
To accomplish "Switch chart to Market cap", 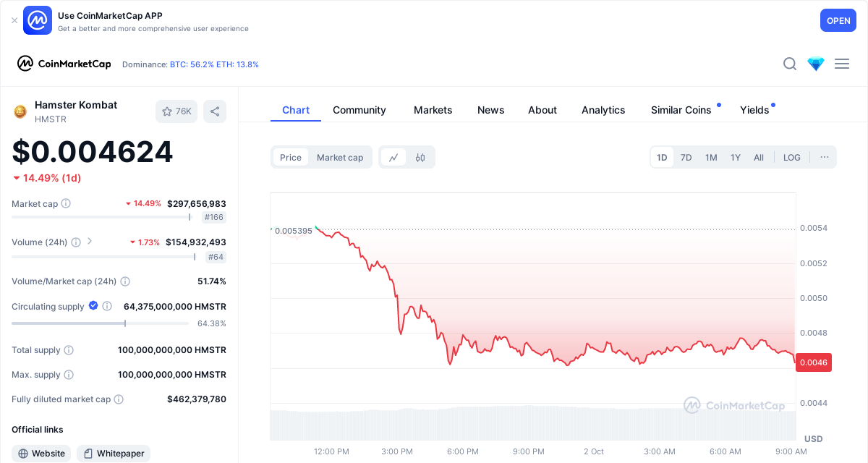I will [340, 157].
